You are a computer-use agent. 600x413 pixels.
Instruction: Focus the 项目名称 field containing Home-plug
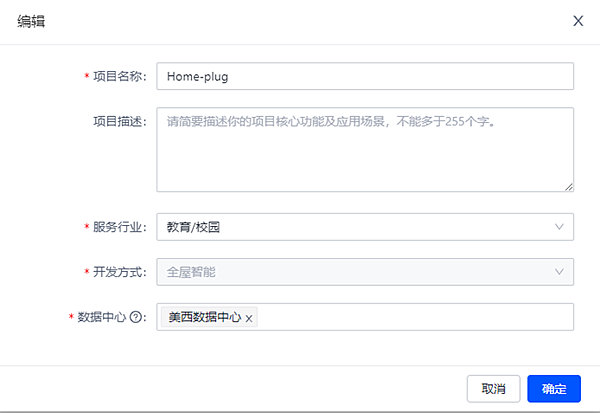(364, 76)
